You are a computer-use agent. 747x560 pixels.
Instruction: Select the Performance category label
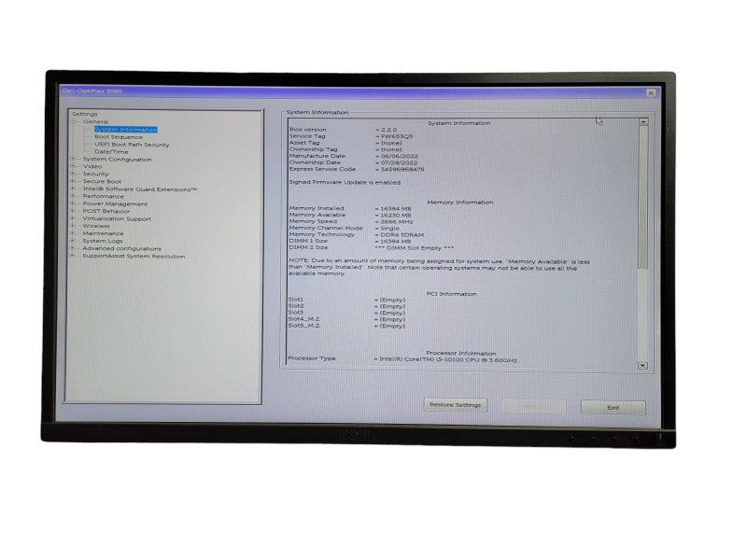point(103,197)
